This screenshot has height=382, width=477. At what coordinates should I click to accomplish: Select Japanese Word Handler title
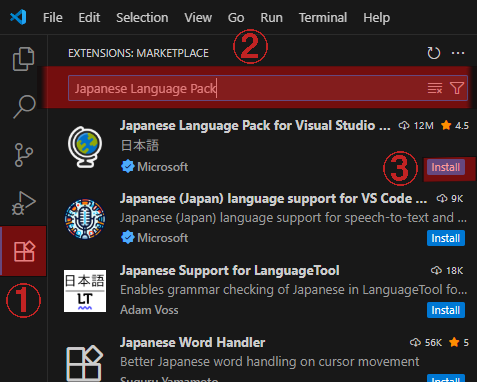pos(193,342)
